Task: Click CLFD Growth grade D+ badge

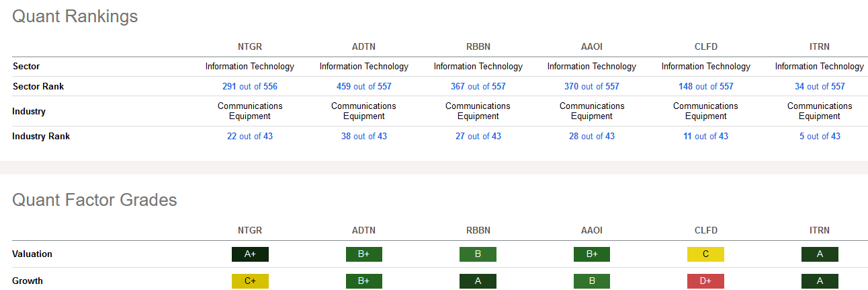Action: click(706, 281)
